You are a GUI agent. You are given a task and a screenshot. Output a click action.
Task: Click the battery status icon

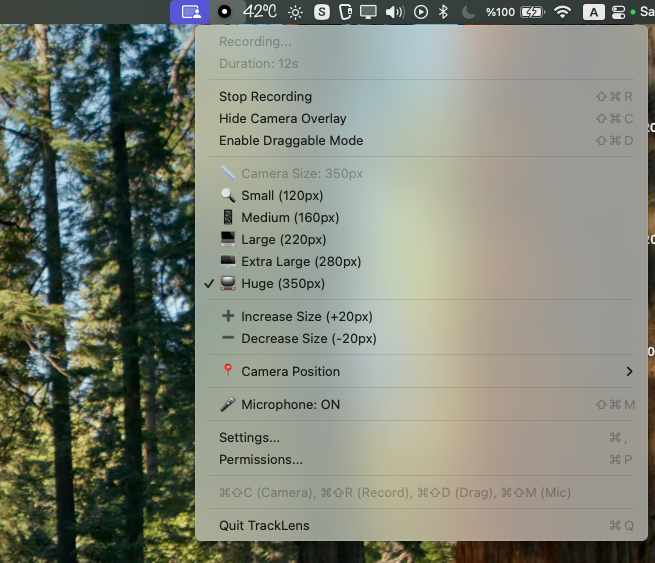point(531,12)
